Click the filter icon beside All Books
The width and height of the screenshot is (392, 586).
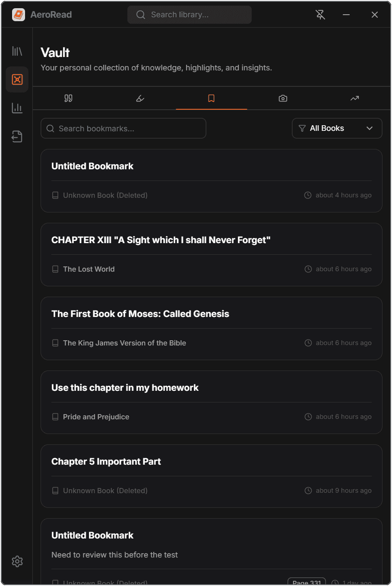point(303,128)
